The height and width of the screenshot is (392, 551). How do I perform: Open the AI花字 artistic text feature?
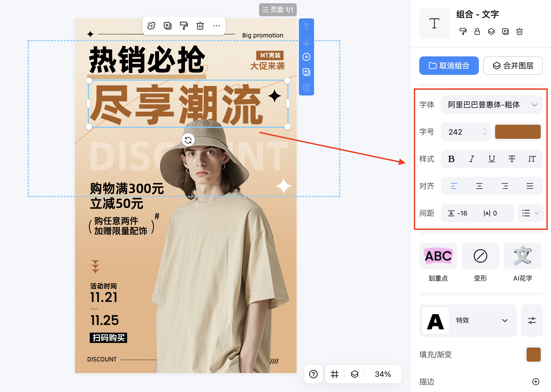click(523, 256)
